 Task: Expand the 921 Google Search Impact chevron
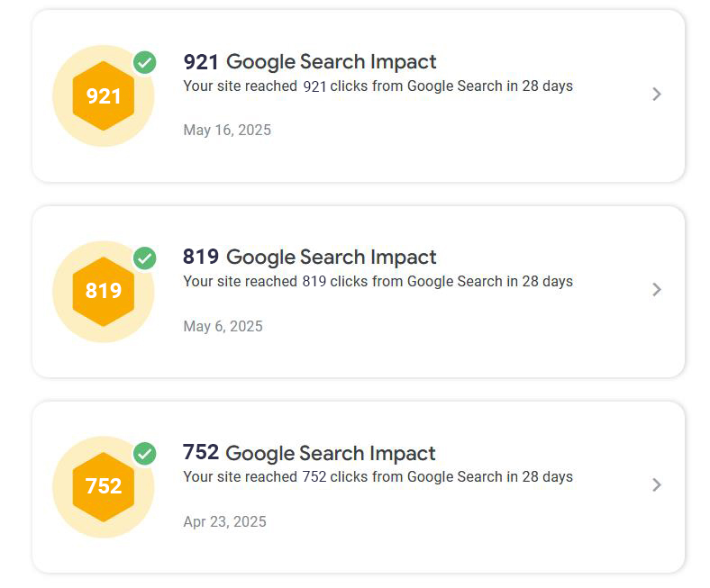tap(657, 94)
